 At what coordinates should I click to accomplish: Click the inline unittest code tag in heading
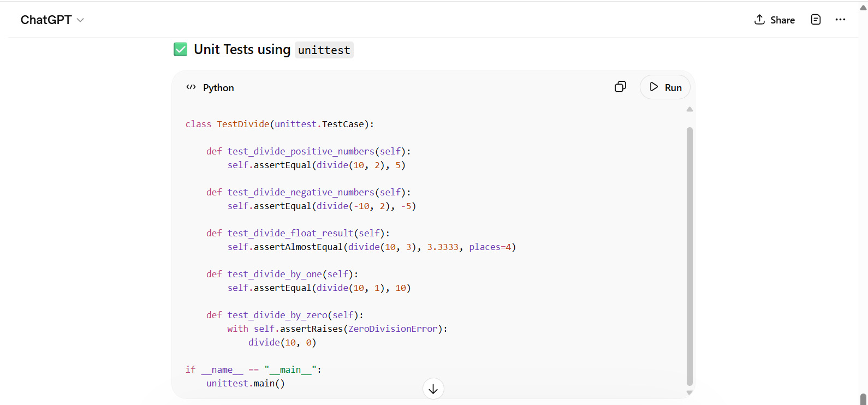(x=324, y=50)
